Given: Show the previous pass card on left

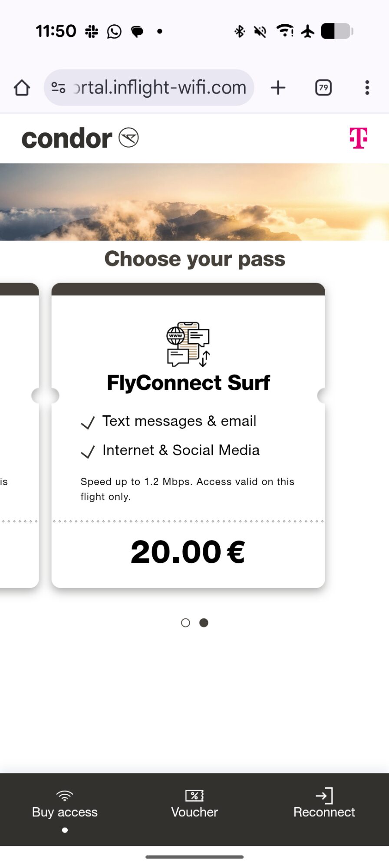Looking at the screenshot, I should [19, 434].
